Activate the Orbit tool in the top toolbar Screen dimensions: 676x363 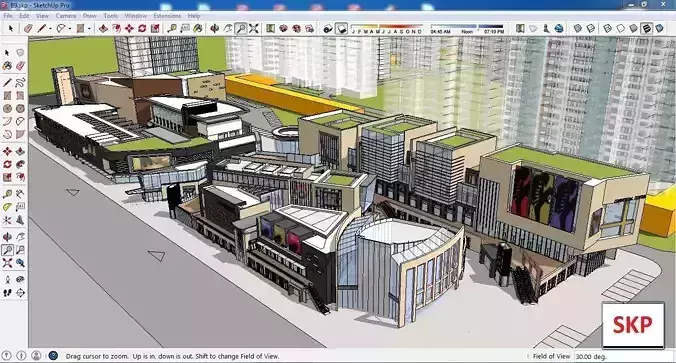[x=214, y=28]
